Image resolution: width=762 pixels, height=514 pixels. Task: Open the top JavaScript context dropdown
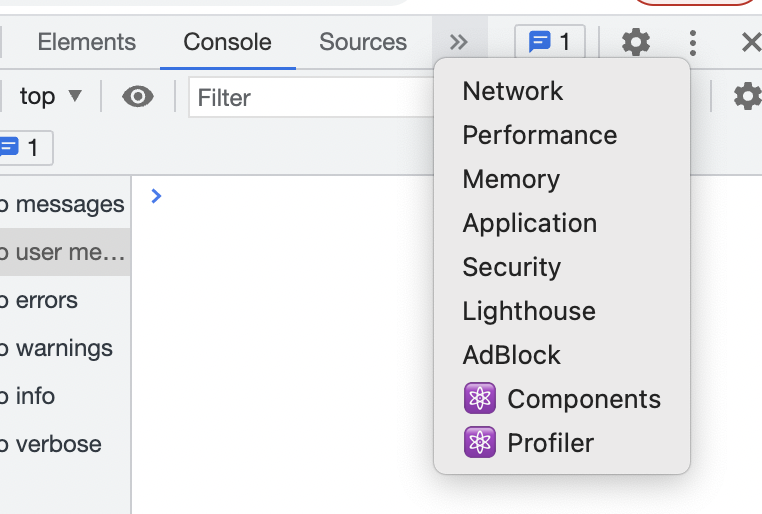click(50, 97)
